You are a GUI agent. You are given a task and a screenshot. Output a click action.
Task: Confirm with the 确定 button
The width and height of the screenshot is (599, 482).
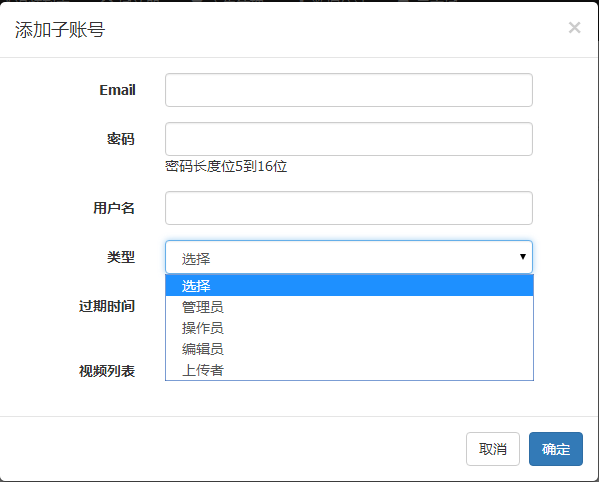point(556,449)
